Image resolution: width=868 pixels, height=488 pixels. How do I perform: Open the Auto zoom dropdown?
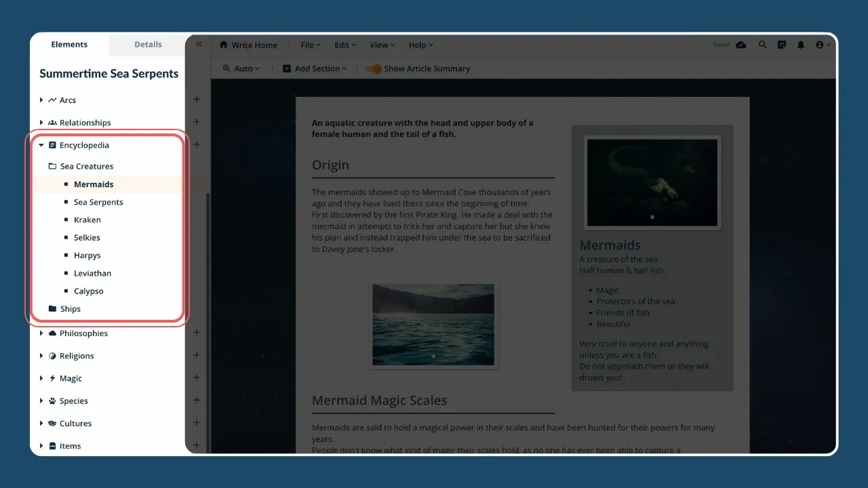click(x=241, y=68)
